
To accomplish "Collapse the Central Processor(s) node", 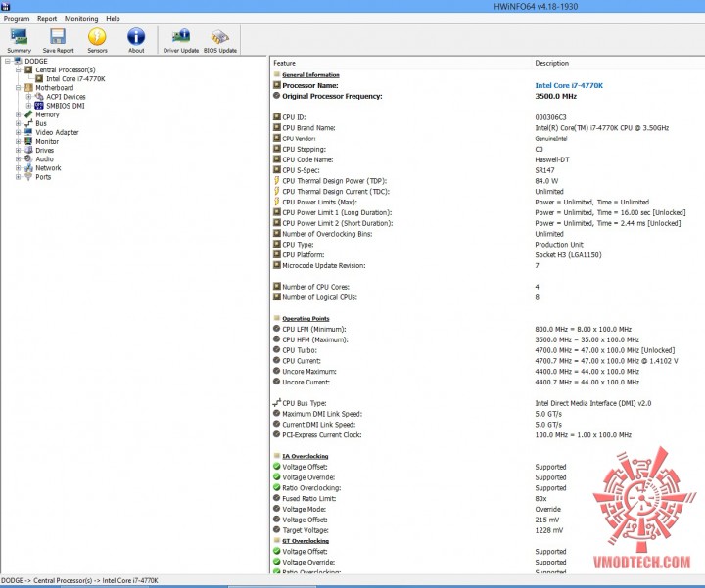I will [18, 69].
